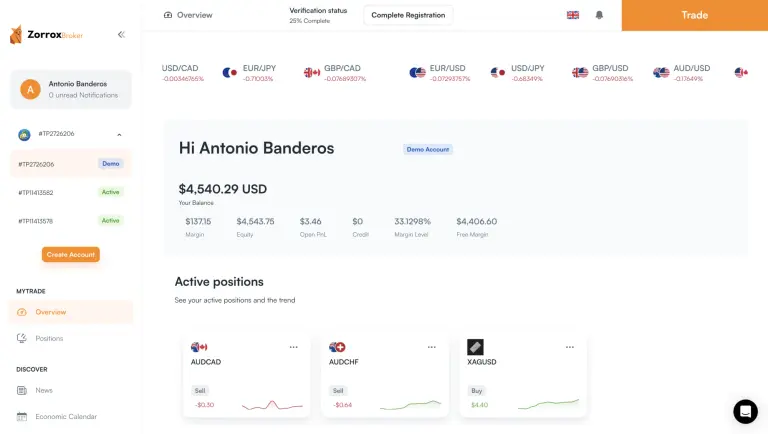Collapse the sidebar with the double-chevron icon
The image size is (768, 434).
(x=121, y=34)
